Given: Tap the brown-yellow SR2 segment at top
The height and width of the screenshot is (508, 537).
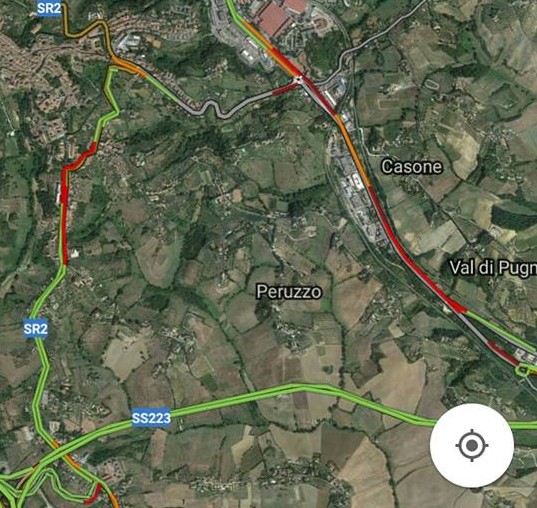Looking at the screenshot, I should [86, 29].
